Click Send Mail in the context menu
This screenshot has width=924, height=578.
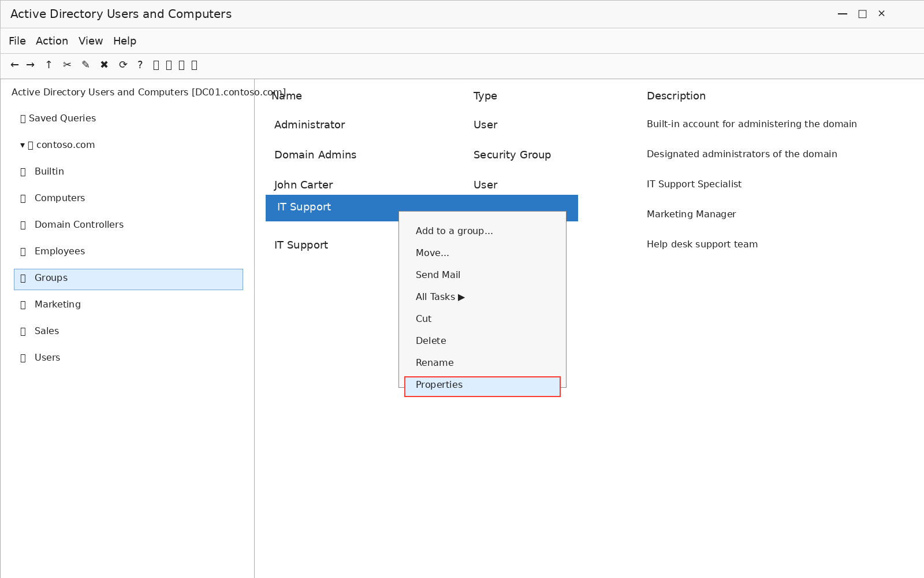coord(438,275)
